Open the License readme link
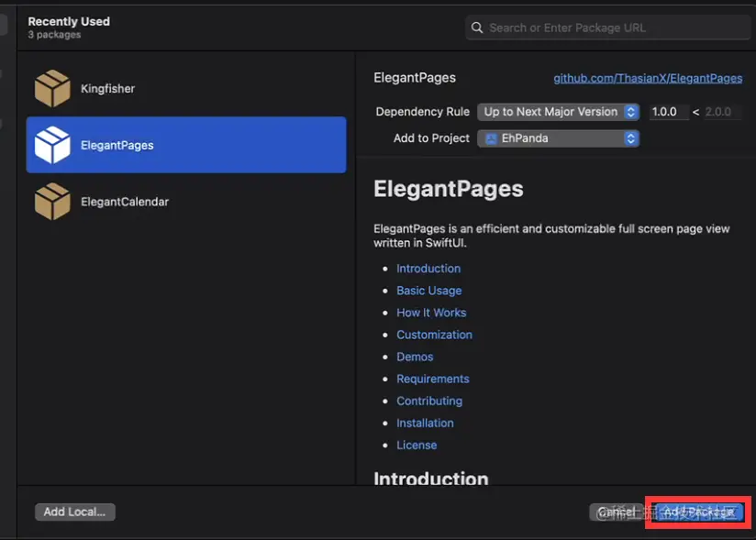756x540 pixels. pos(417,445)
